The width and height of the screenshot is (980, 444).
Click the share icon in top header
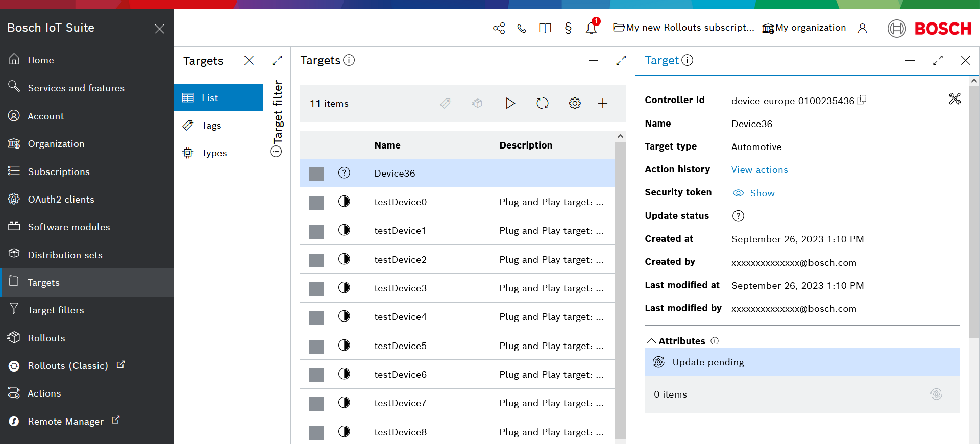pos(499,28)
